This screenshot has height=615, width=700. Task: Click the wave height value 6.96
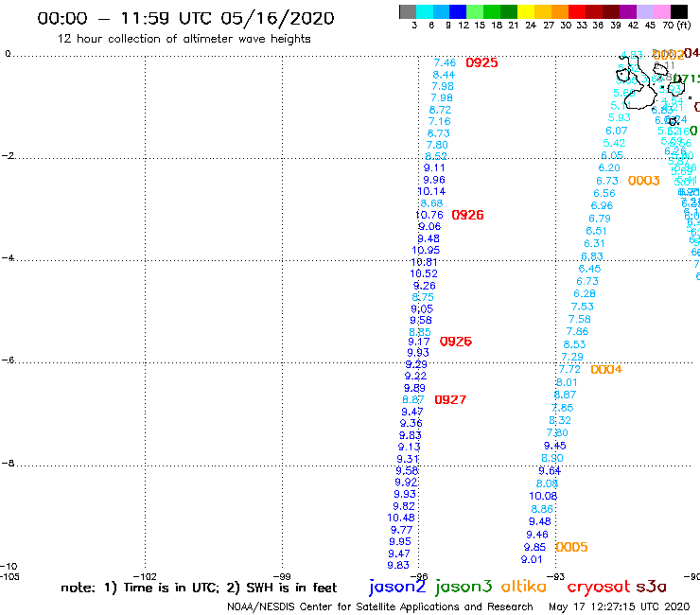[x=602, y=206]
